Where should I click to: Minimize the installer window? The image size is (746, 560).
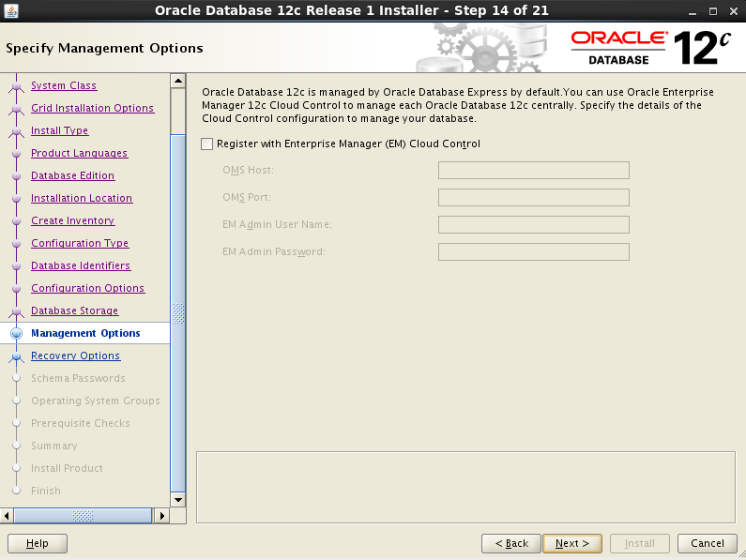(693, 11)
